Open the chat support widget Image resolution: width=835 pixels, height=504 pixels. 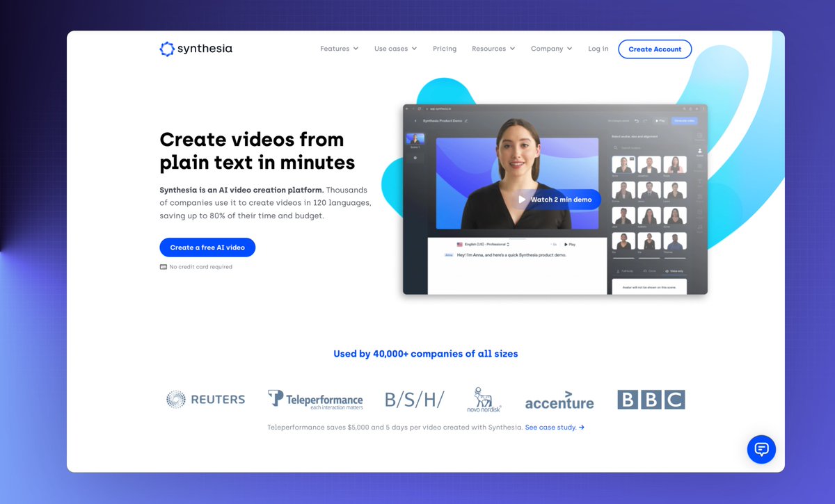point(761,450)
